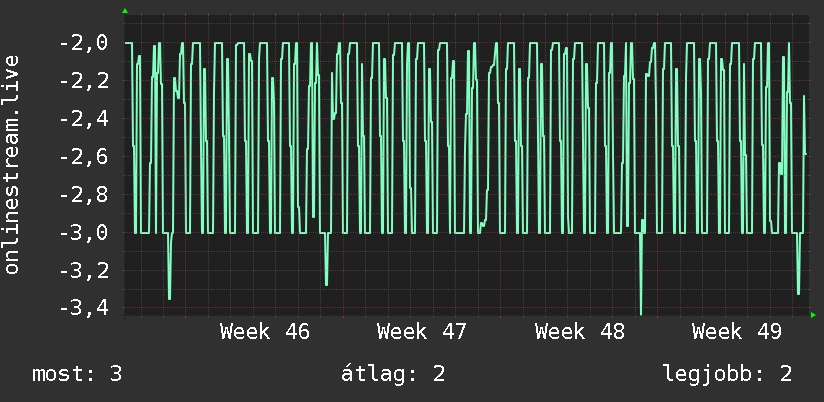Viewport: 824px width, 402px height.
Task: Click the '-2,2' y-axis value
Action: 84,81
